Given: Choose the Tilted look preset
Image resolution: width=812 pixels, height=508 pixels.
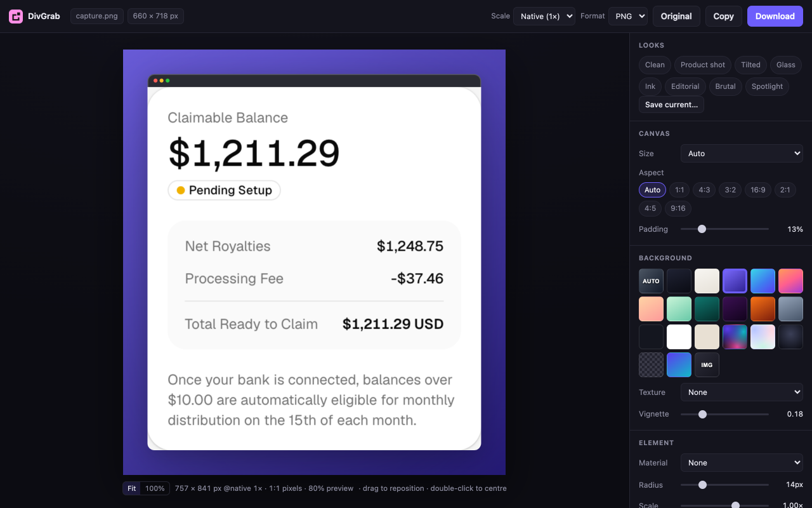Looking at the screenshot, I should (x=750, y=65).
